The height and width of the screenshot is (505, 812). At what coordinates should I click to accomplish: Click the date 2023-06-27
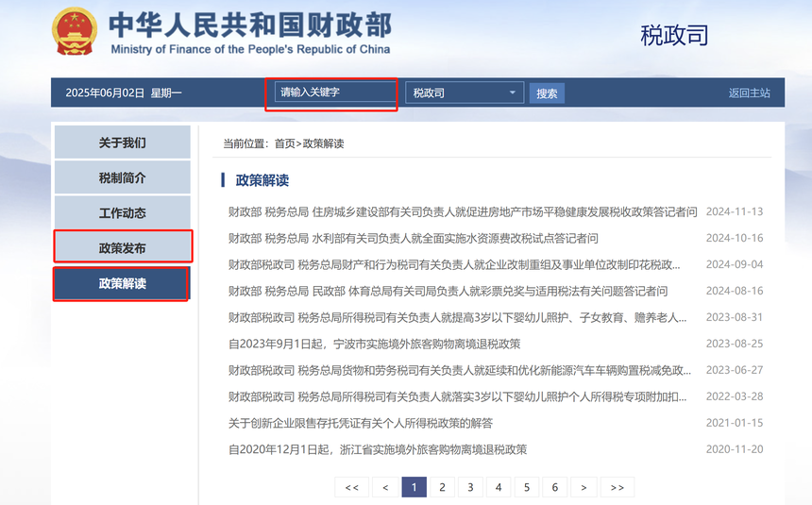735,370
